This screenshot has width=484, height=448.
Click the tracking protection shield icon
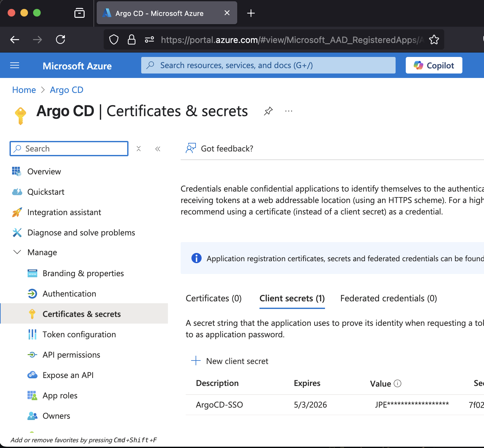[114, 40]
